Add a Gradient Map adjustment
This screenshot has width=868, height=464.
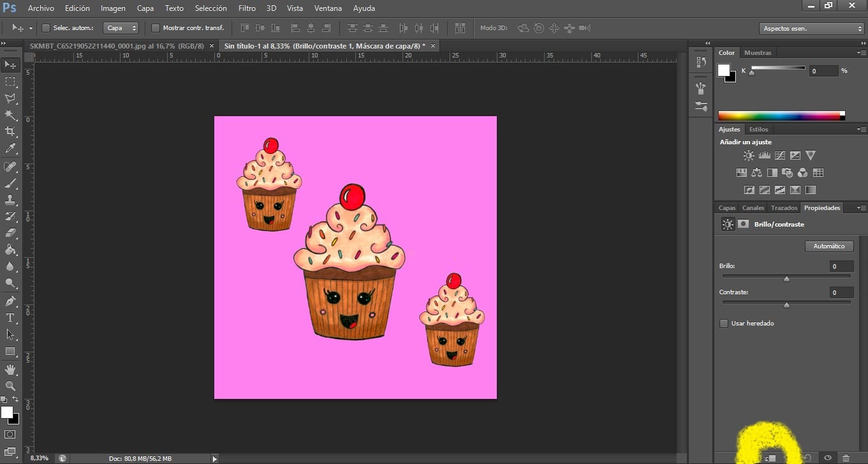click(811, 190)
